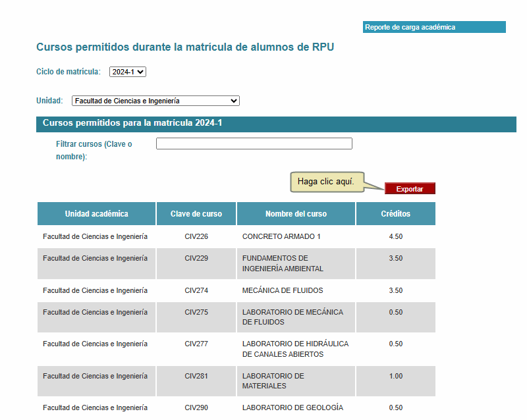Click the Ciclo de matrícula label
527x420 pixels.
click(69, 72)
